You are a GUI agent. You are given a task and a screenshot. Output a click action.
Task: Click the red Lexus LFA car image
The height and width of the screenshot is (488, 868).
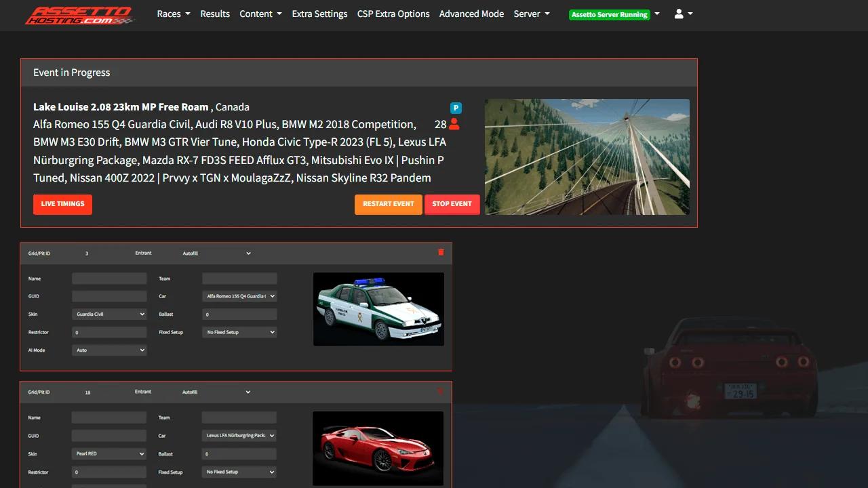tap(378, 448)
